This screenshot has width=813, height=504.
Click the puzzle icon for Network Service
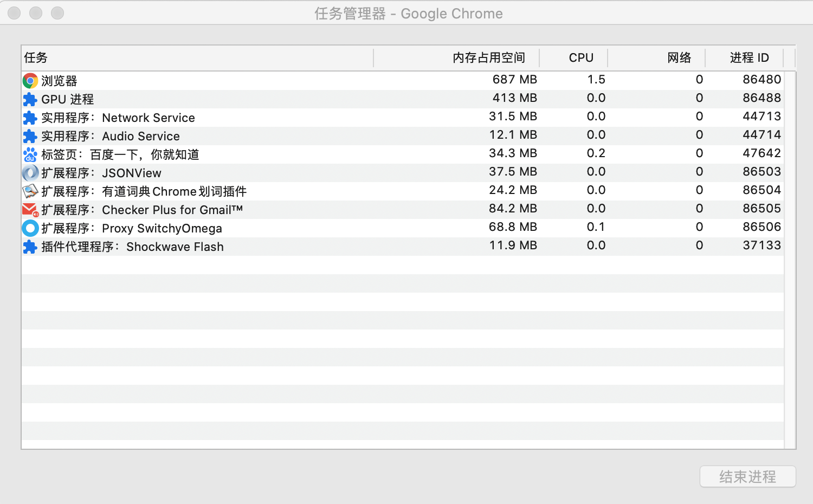[x=30, y=118]
